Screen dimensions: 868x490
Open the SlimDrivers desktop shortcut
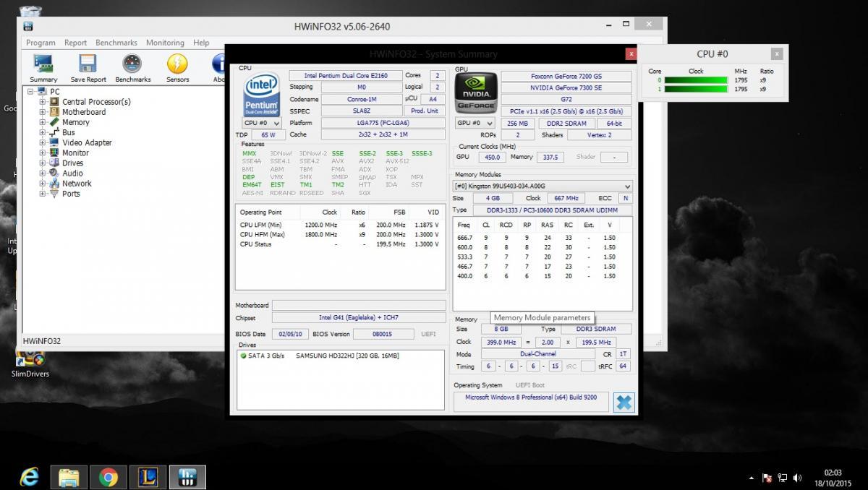pos(30,362)
